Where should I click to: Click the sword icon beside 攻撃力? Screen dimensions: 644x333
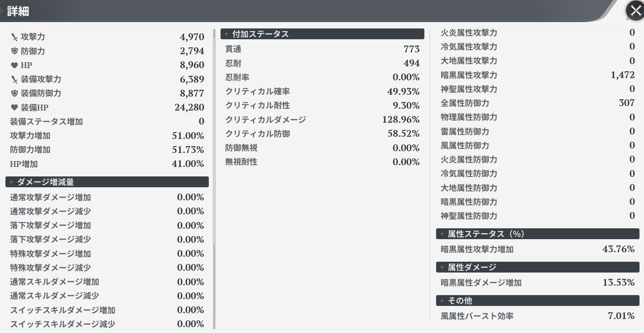(x=14, y=37)
